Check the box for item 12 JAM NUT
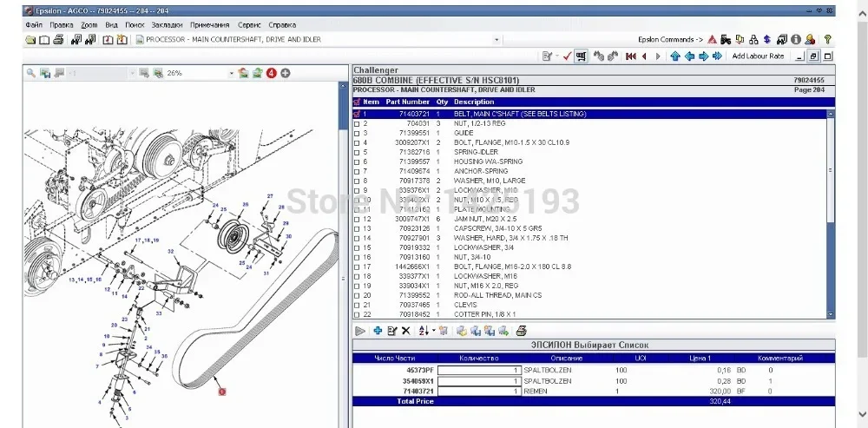Viewport: 868px width, 428px height. [357, 220]
